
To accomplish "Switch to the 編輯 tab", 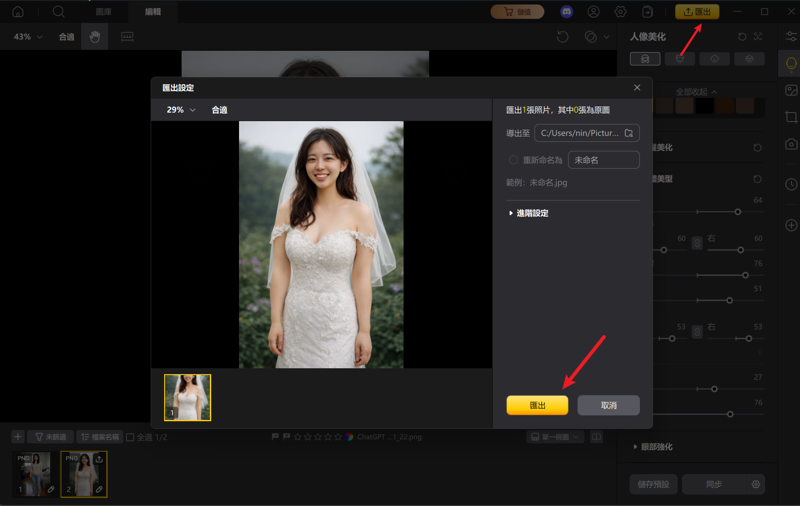I will pyautogui.click(x=153, y=11).
